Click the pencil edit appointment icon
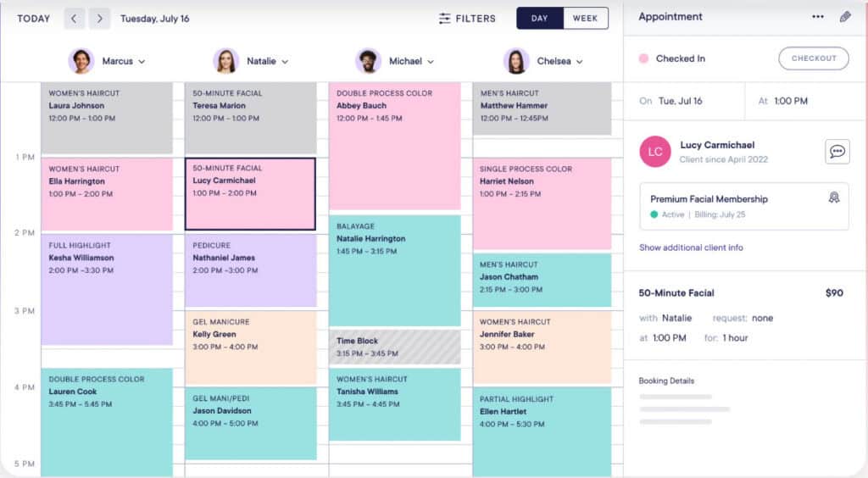Image resolution: width=868 pixels, height=478 pixels. pyautogui.click(x=844, y=17)
